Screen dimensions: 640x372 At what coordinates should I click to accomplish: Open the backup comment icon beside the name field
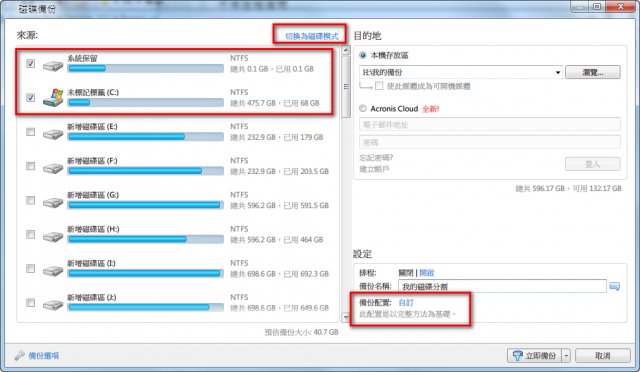[x=614, y=286]
